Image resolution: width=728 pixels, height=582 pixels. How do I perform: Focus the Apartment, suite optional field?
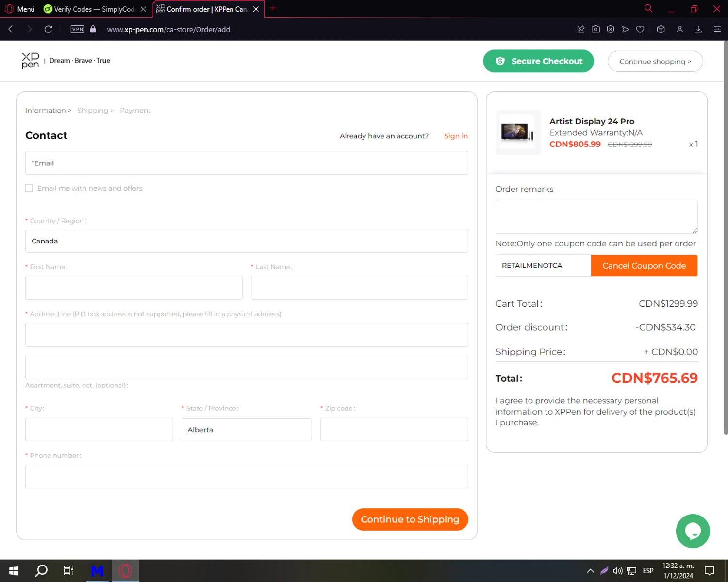[x=247, y=367]
